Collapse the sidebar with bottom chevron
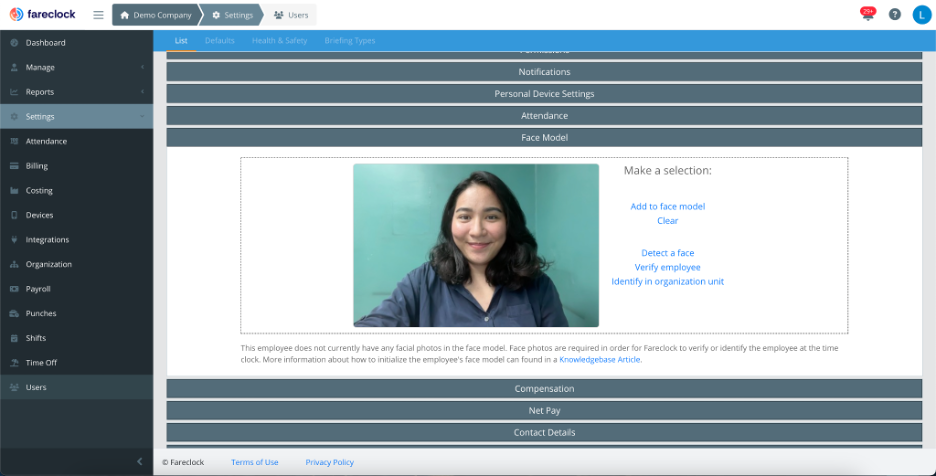 [x=140, y=462]
